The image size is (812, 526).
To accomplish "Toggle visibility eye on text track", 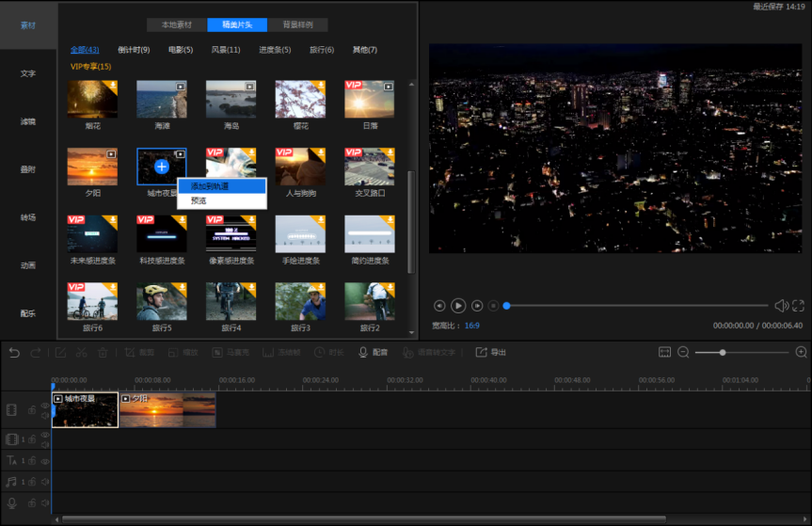I will 45,461.
